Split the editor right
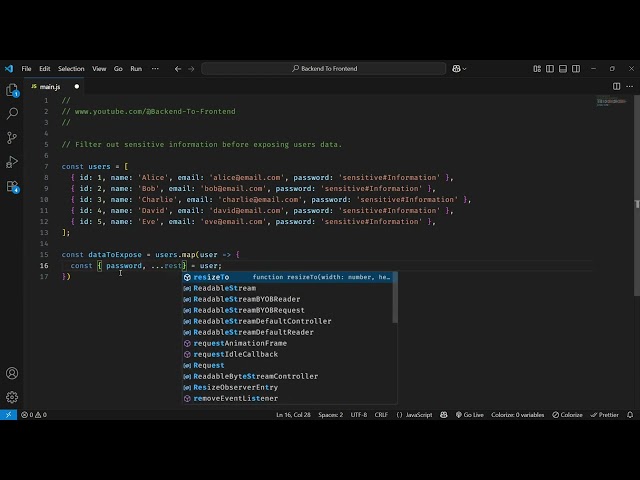640x480 pixels. point(616,86)
